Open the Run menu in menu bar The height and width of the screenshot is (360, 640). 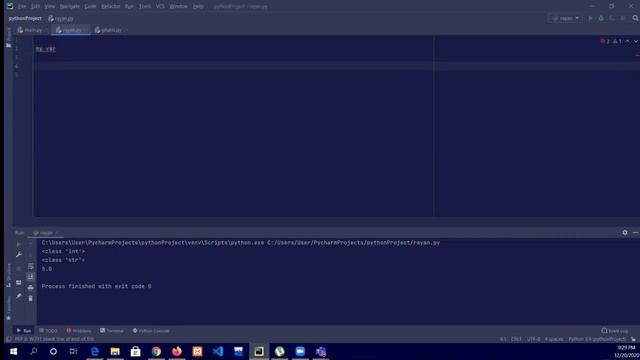pos(129,7)
